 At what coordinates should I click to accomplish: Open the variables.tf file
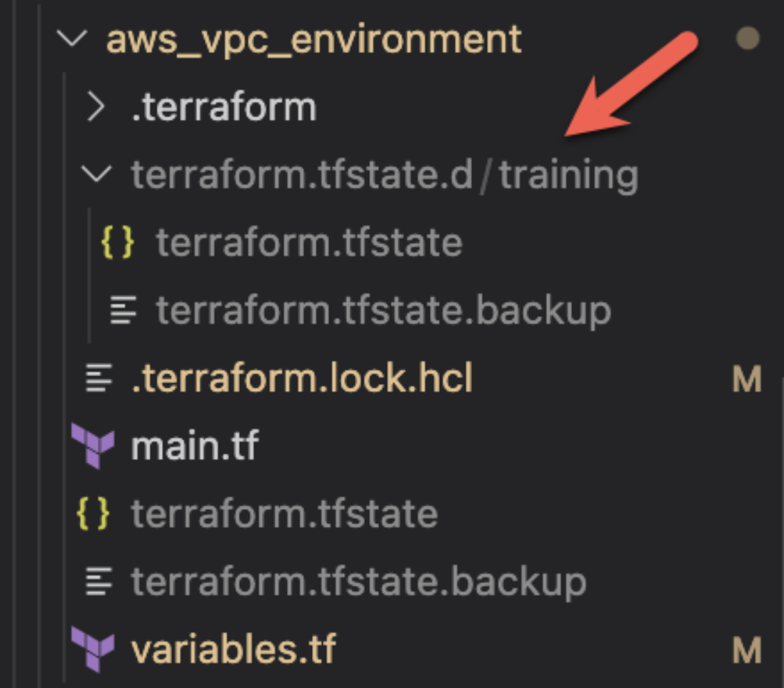[233, 649]
